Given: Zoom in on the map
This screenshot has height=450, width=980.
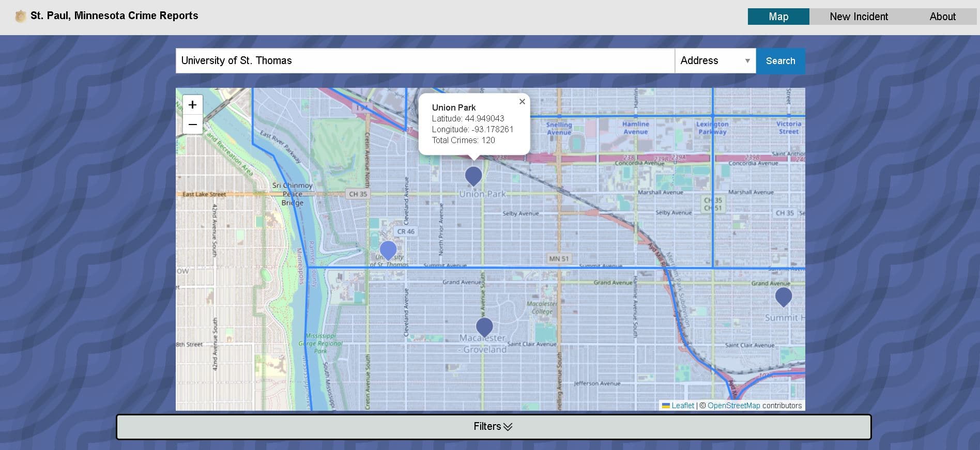Looking at the screenshot, I should [192, 105].
